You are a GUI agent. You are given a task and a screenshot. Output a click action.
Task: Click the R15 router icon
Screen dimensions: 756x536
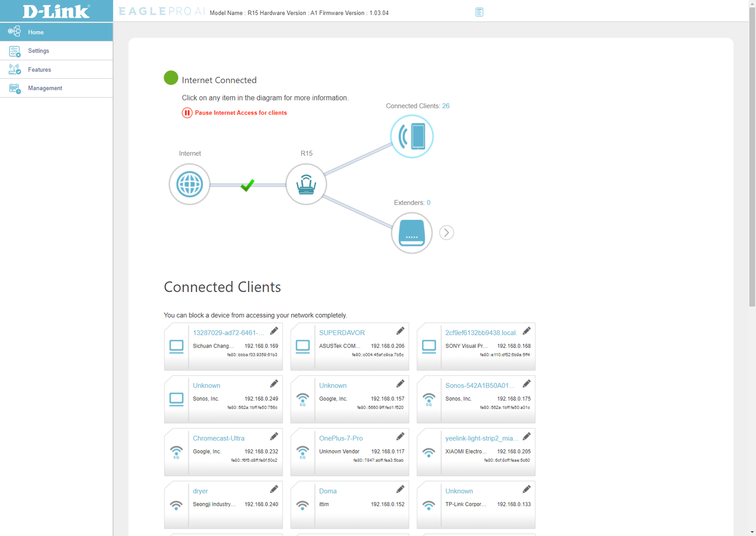coord(306,184)
